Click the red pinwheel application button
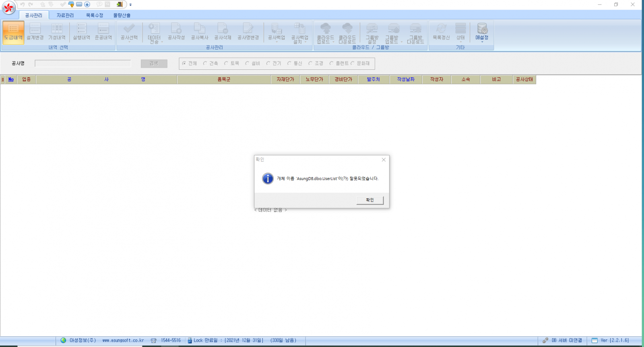The image size is (644, 347). 8,7
